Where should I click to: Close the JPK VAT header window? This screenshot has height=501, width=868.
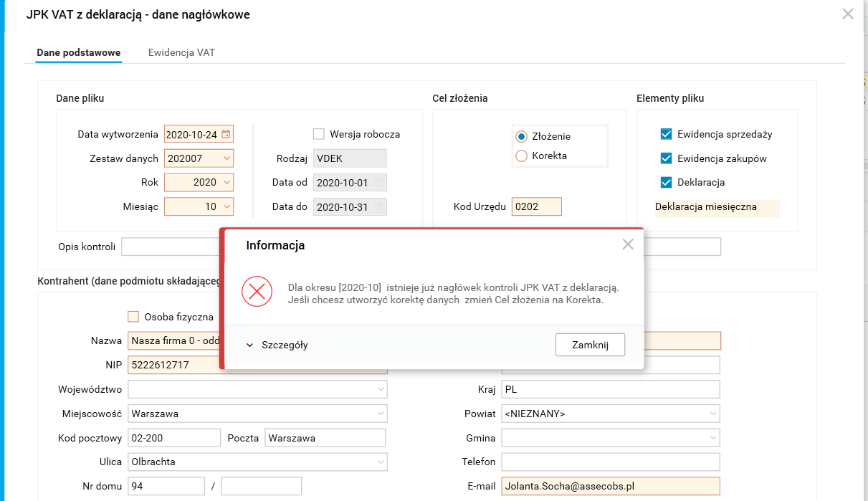pos(848,14)
